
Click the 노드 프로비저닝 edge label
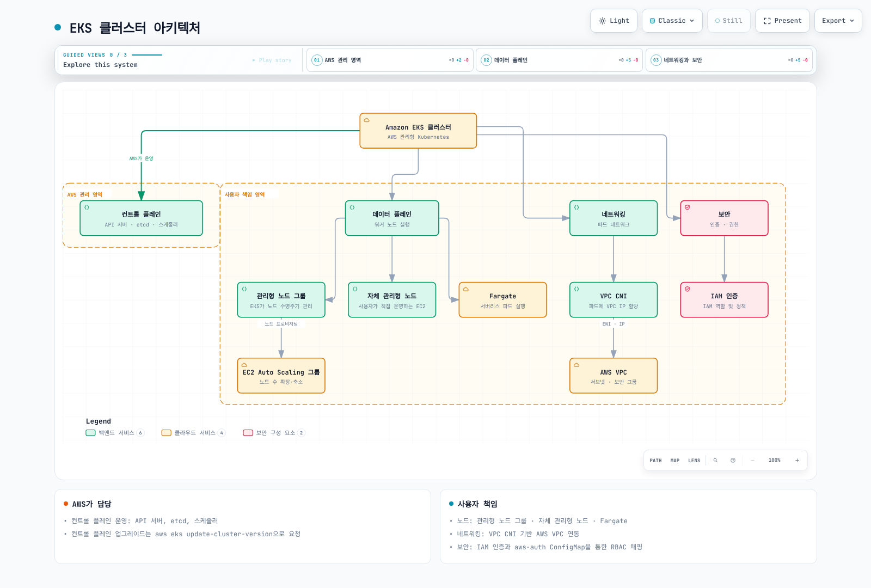point(281,324)
